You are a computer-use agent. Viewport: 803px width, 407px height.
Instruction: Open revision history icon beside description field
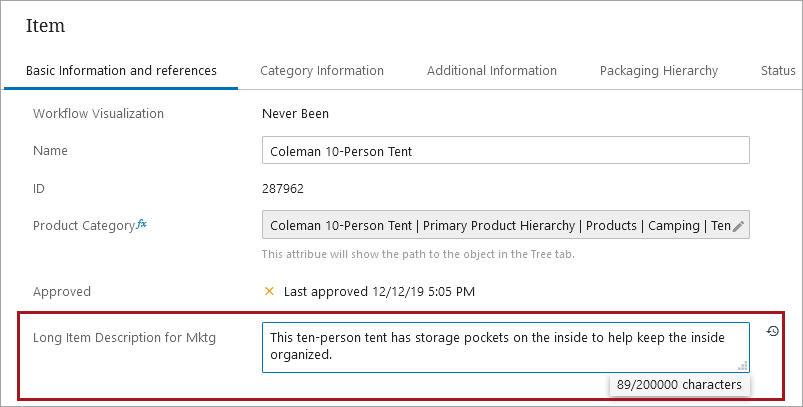[x=772, y=331]
